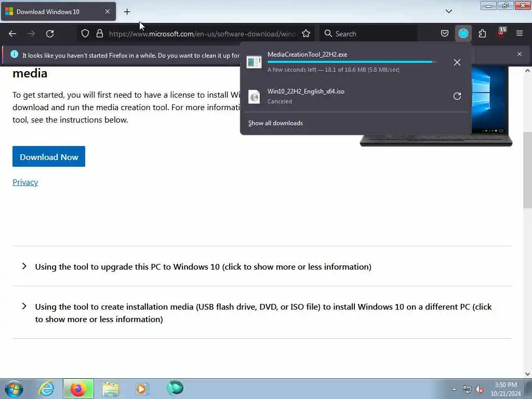The height and width of the screenshot is (399, 532).
Task: Click the Canceled status text
Action: pos(280,101)
